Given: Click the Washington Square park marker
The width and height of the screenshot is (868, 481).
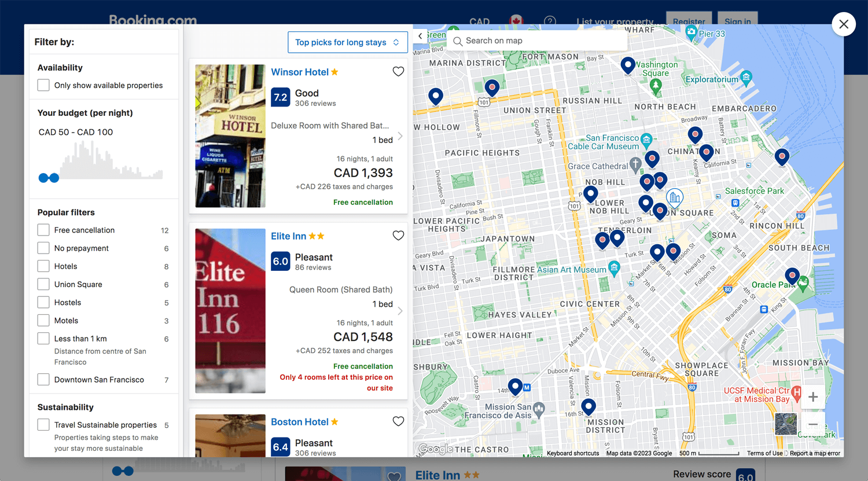Looking at the screenshot, I should click(655, 86).
